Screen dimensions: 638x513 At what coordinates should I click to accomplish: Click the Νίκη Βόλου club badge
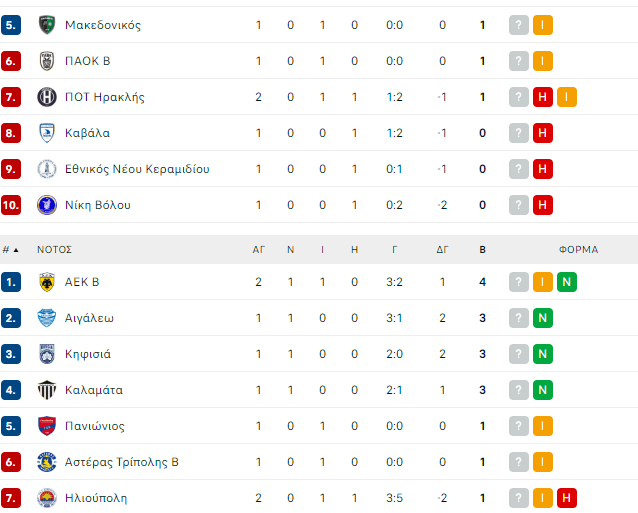click(x=46, y=205)
